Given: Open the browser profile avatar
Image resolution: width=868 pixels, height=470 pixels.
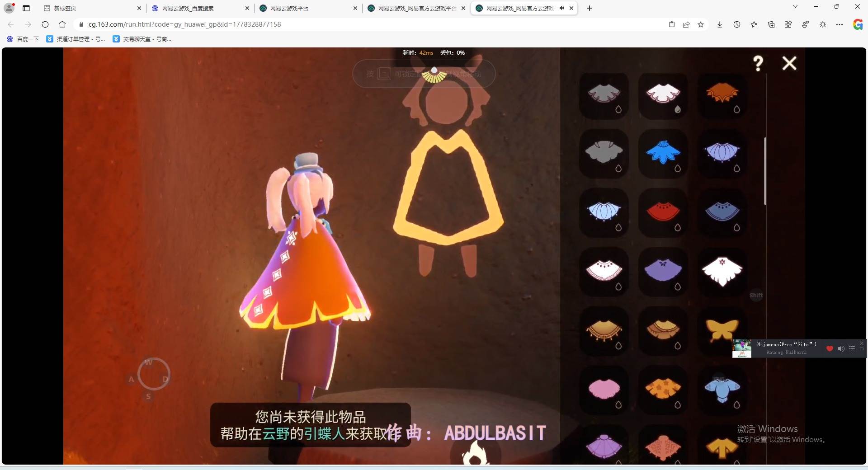Looking at the screenshot, I should [x=9, y=8].
